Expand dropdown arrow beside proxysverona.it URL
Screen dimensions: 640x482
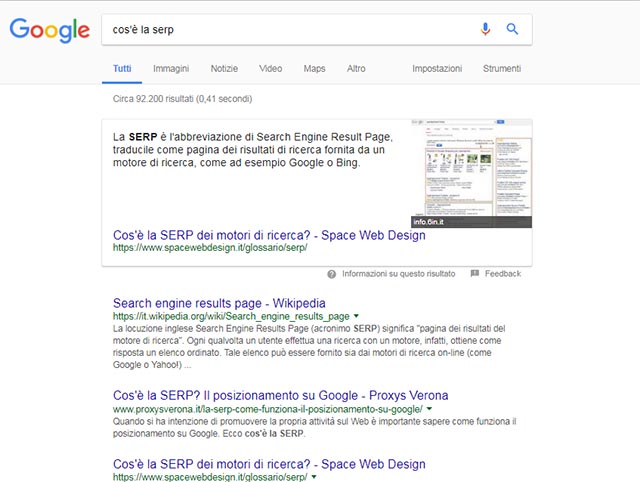pos(429,409)
